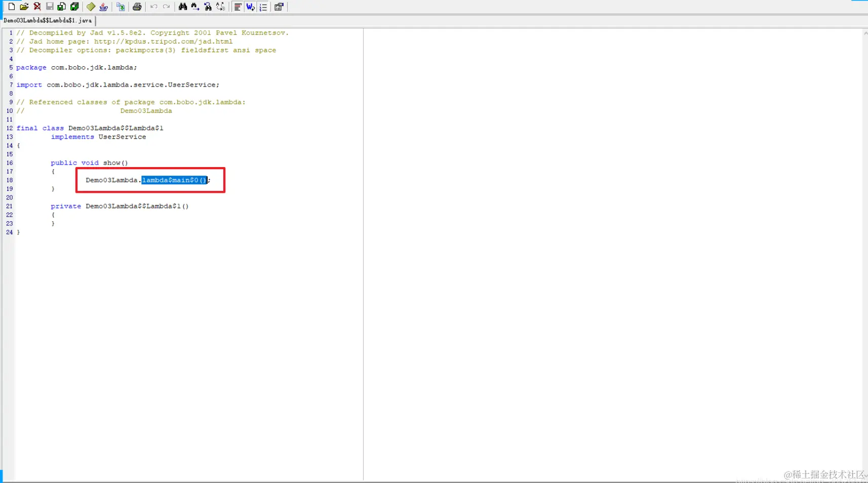
Task: Click the Find Next binoculars icon
Action: (195, 7)
